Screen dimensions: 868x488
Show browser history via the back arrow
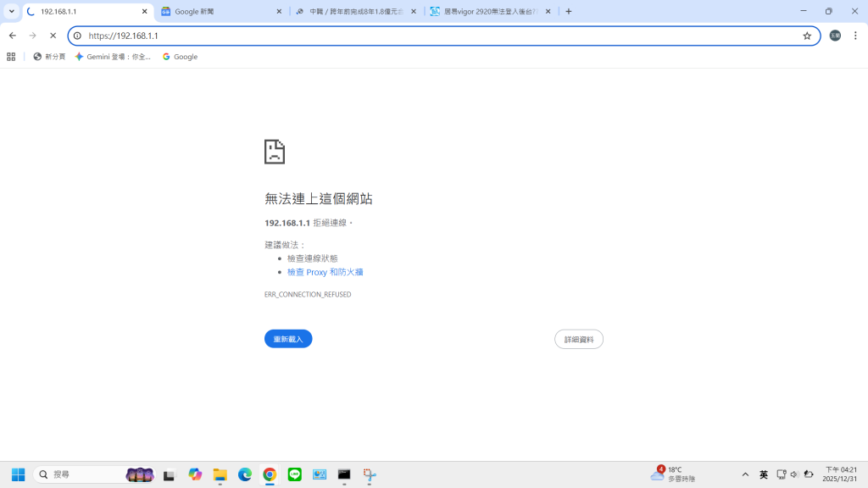click(x=12, y=36)
